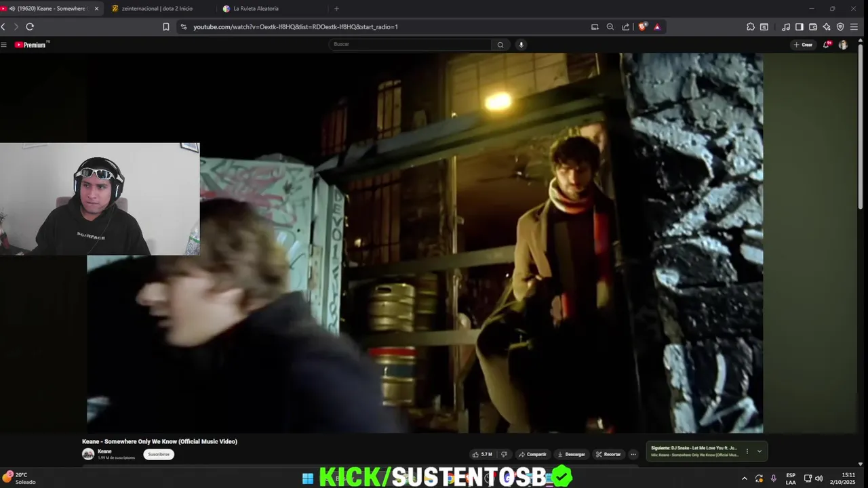This screenshot has height=488, width=868.
Task: Open the Brave VPN shield icon
Action: pyautogui.click(x=840, y=27)
